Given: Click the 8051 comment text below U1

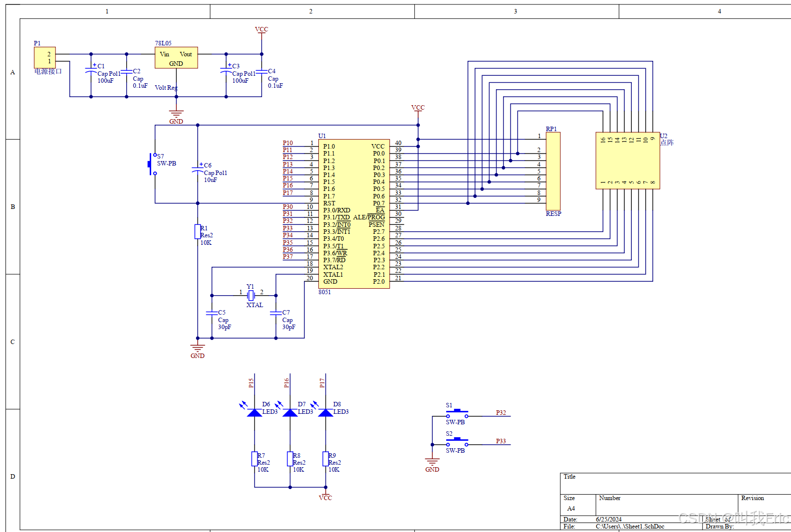Looking at the screenshot, I should [x=325, y=292].
